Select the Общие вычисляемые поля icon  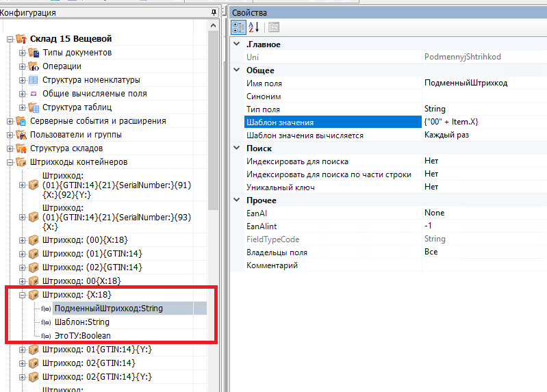[x=34, y=94]
